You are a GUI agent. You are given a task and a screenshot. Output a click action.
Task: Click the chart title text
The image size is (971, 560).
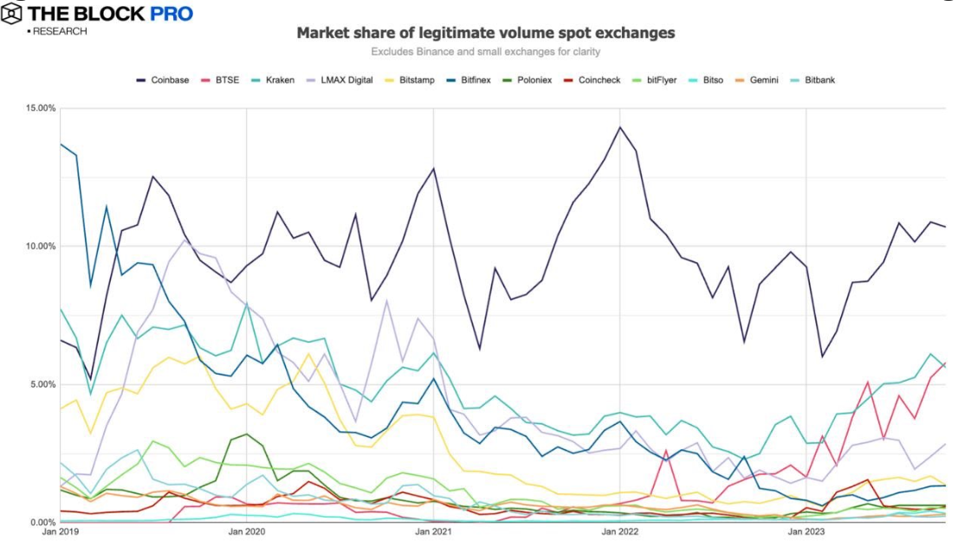point(485,33)
